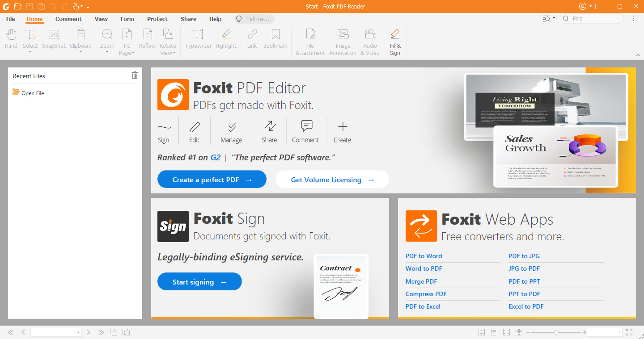
Task: Click the Open folder icon in title bar
Action: click(x=17, y=6)
